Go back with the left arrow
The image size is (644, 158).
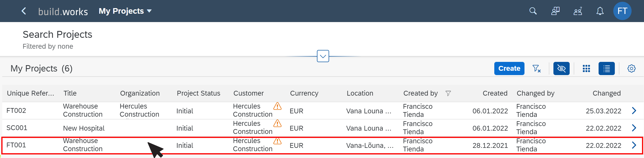[x=24, y=11]
